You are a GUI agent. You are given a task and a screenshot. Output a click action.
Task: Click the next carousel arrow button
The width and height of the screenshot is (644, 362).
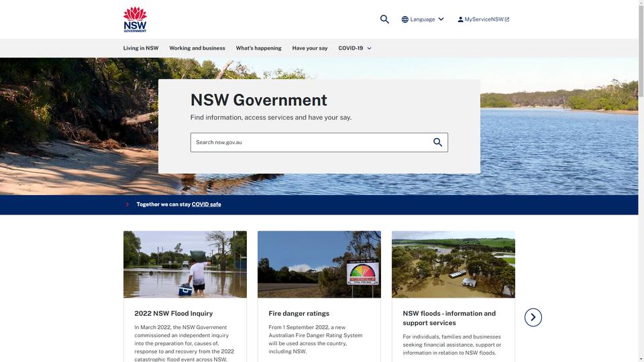[533, 317]
